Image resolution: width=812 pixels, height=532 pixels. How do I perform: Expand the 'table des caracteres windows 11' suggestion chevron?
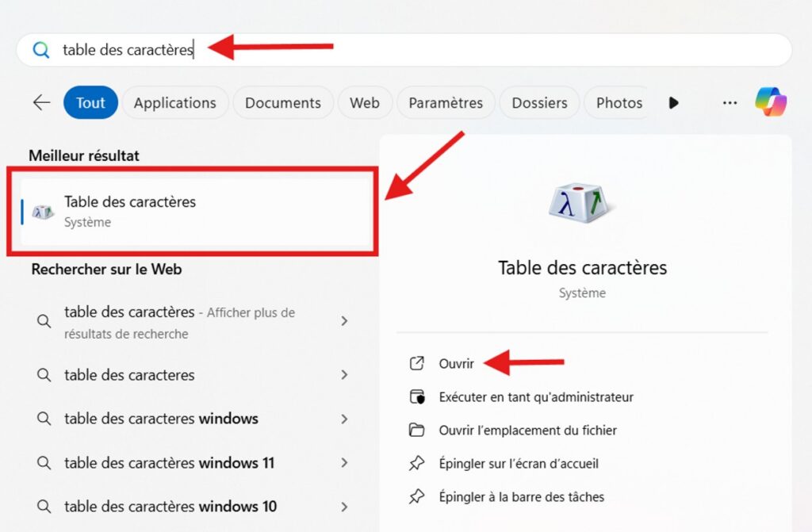click(344, 462)
